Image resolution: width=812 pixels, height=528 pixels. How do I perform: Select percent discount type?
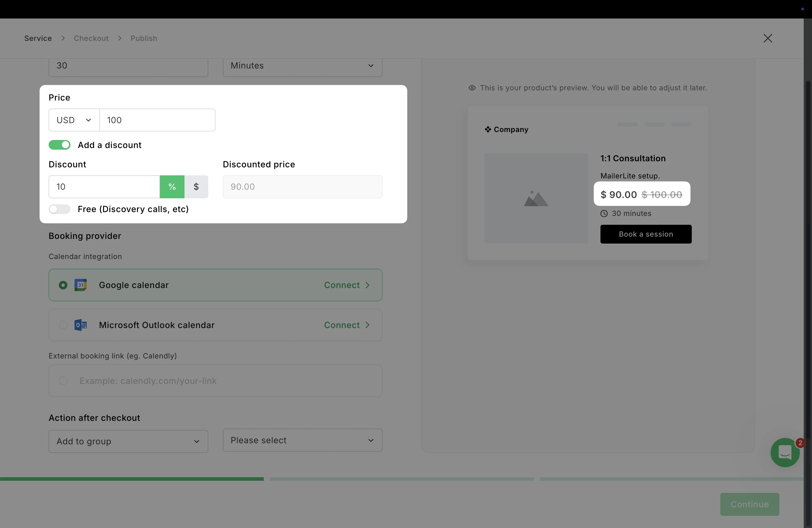(x=172, y=187)
